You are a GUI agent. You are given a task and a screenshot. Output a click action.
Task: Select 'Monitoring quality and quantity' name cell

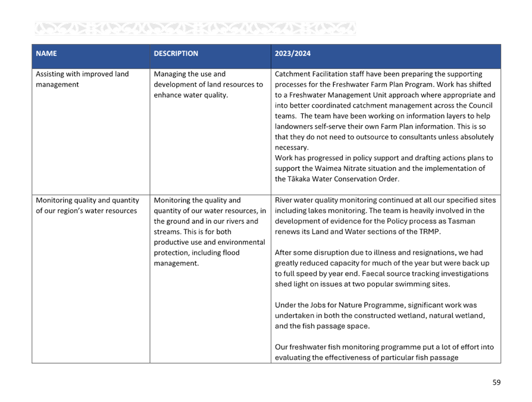[91, 279]
